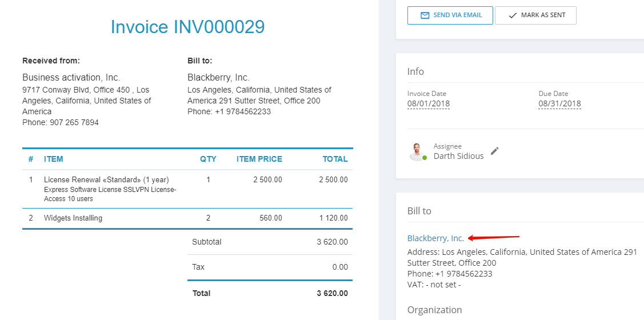The image size is (644, 320).
Task: Click the VAT: - not set - line
Action: tap(434, 284)
